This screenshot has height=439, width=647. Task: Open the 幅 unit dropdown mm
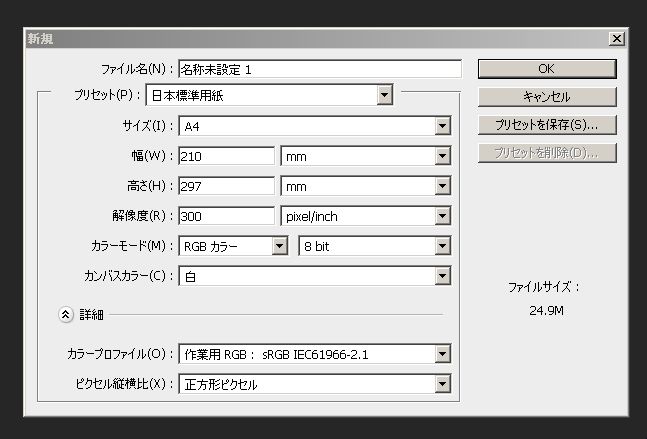pos(366,156)
